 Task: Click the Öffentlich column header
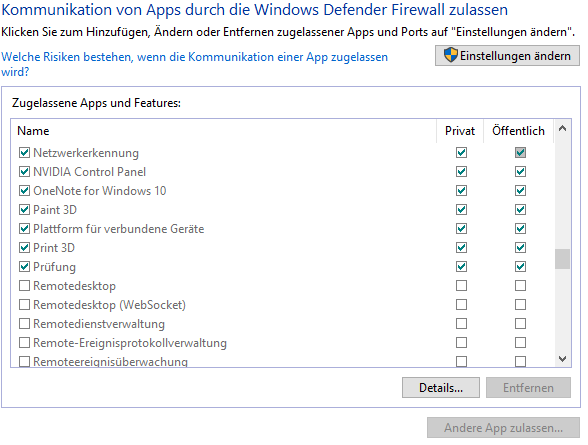(518, 131)
